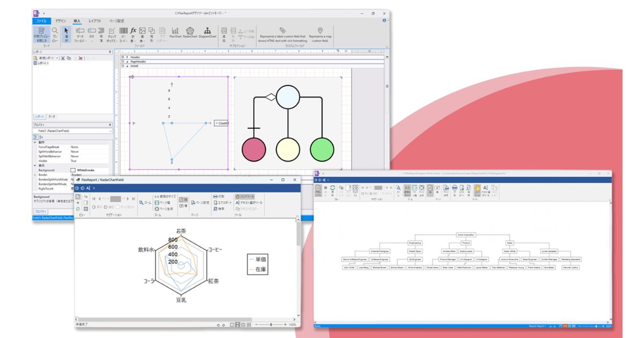Click the ページ設定 button
The height and width of the screenshot is (338, 644).
coord(200,203)
